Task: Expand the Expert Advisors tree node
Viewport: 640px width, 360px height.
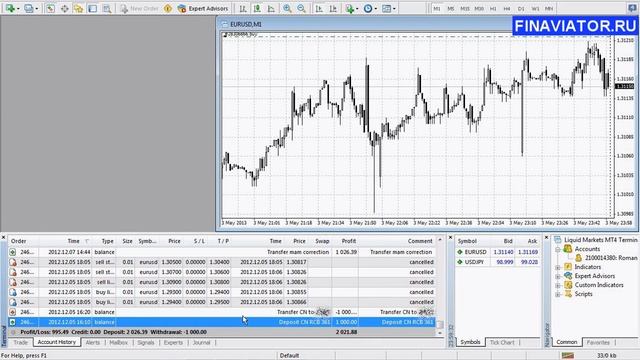Action: (x=558, y=276)
